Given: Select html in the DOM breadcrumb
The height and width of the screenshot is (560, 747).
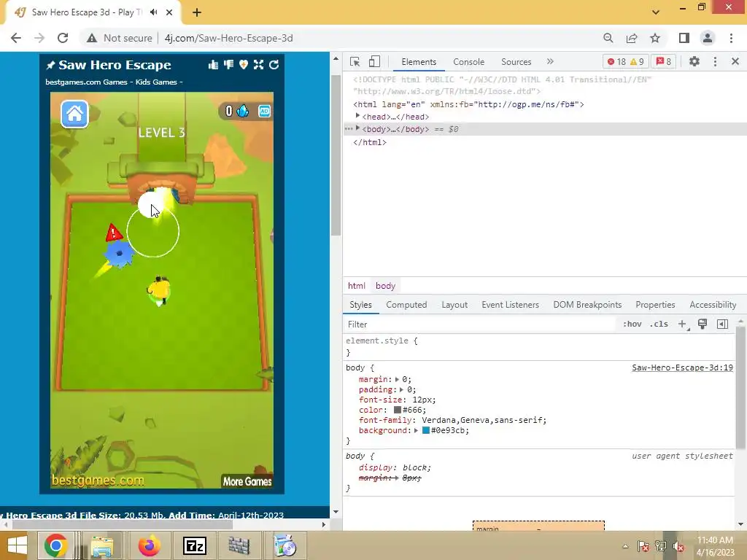Looking at the screenshot, I should click(x=356, y=286).
